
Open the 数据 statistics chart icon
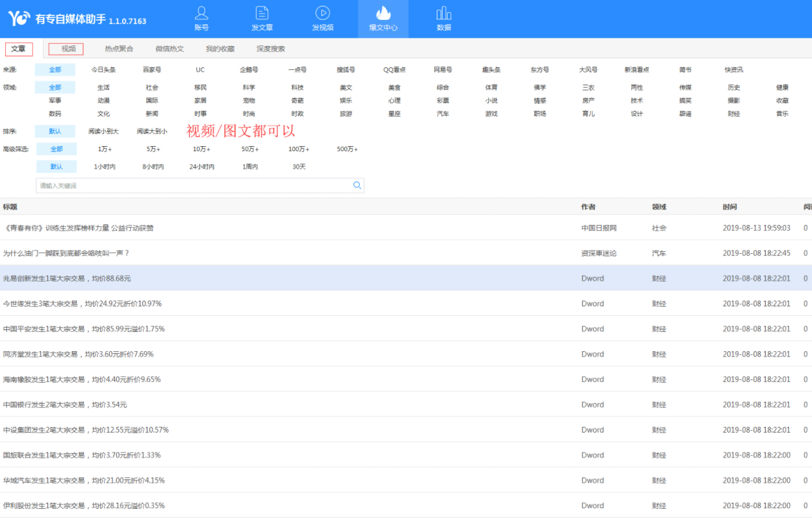pos(444,13)
